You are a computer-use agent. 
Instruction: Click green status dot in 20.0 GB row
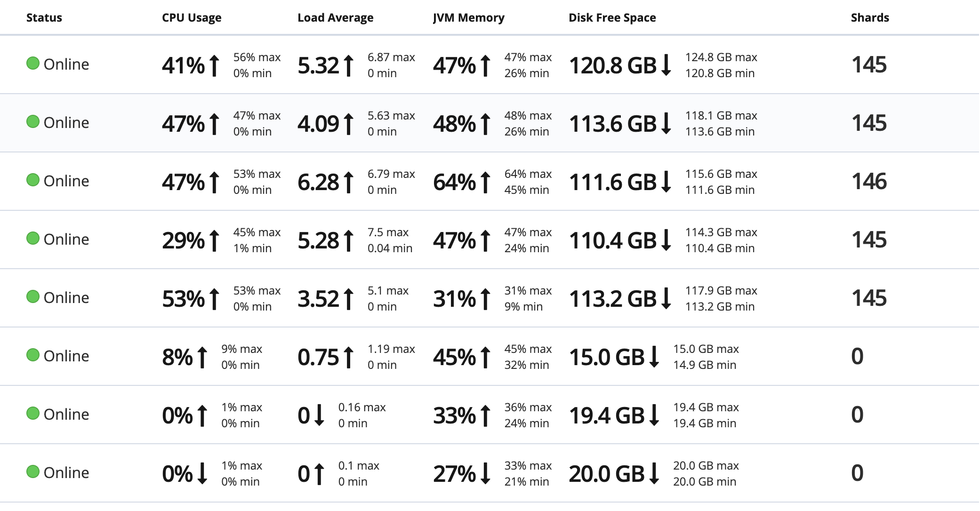click(33, 471)
